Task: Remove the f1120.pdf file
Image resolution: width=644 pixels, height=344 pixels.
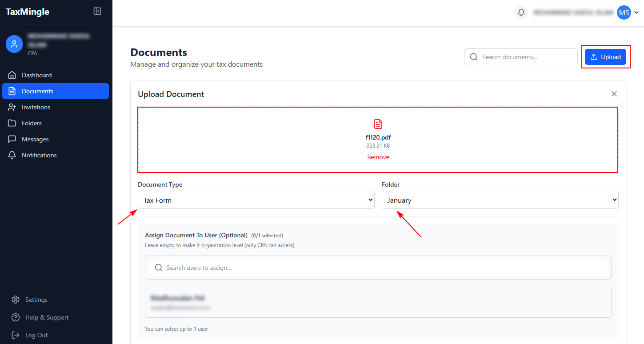Action: tap(378, 157)
